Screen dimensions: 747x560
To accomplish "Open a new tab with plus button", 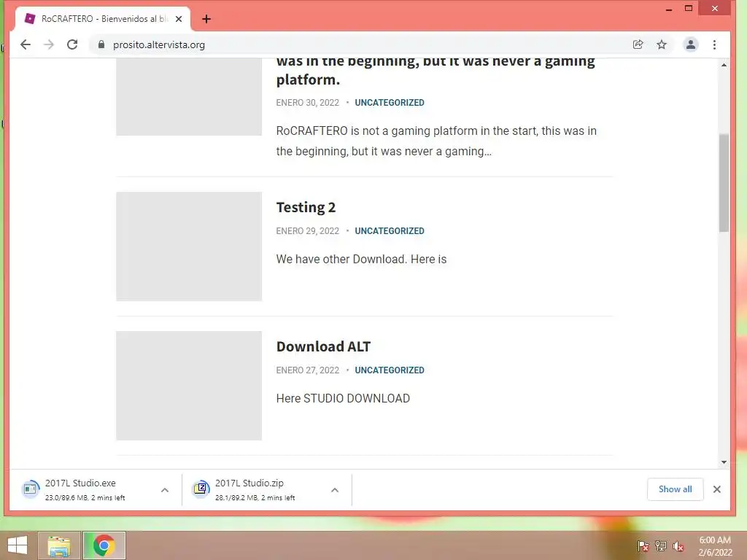I will 206,19.
